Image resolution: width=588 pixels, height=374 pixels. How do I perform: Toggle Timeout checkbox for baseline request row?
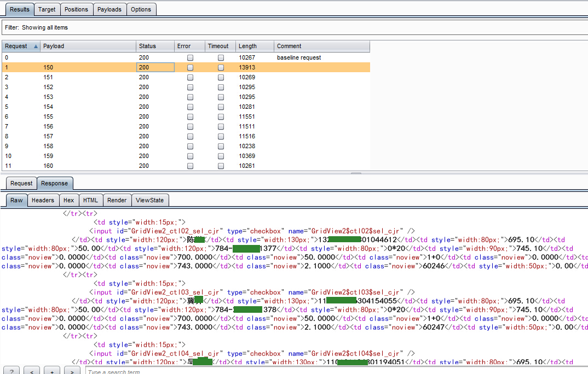click(221, 57)
